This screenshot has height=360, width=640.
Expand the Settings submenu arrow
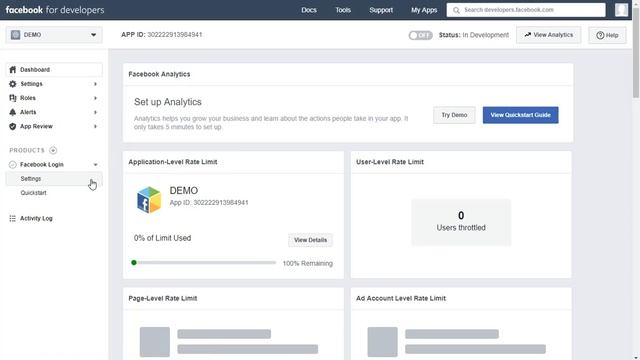pos(95,84)
